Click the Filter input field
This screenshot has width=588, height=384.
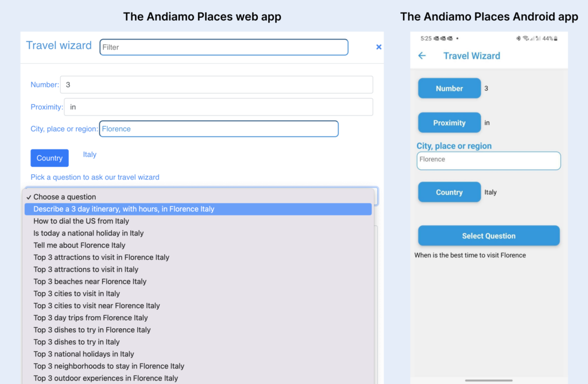pyautogui.click(x=223, y=47)
